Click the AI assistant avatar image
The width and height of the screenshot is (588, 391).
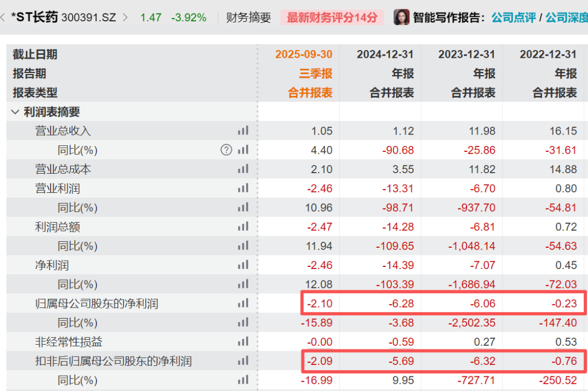[401, 17]
